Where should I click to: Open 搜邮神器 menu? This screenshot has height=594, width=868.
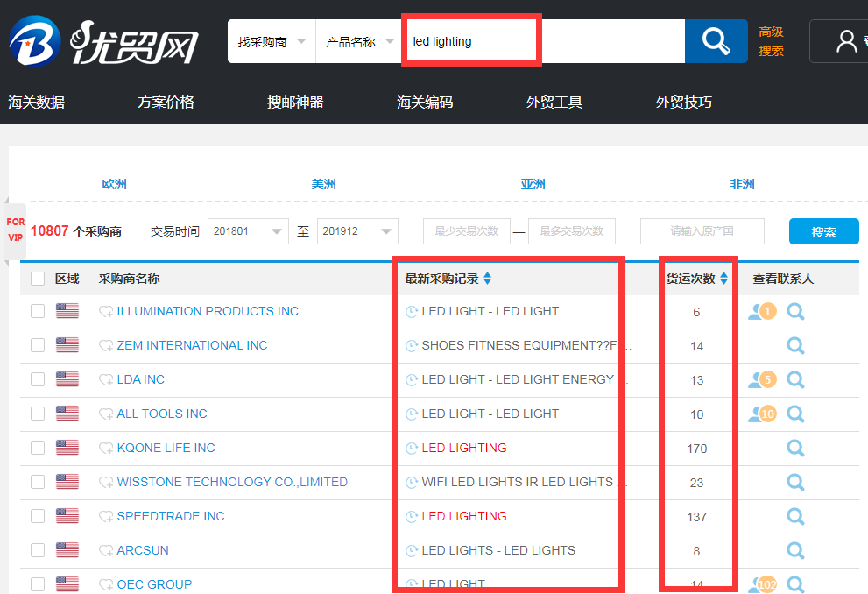(x=295, y=103)
